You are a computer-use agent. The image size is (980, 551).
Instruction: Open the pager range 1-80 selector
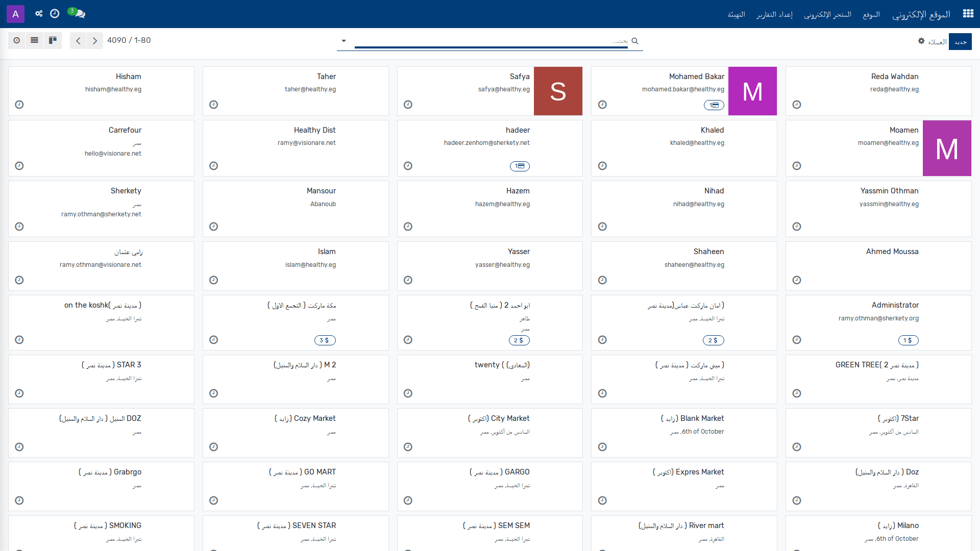click(142, 40)
